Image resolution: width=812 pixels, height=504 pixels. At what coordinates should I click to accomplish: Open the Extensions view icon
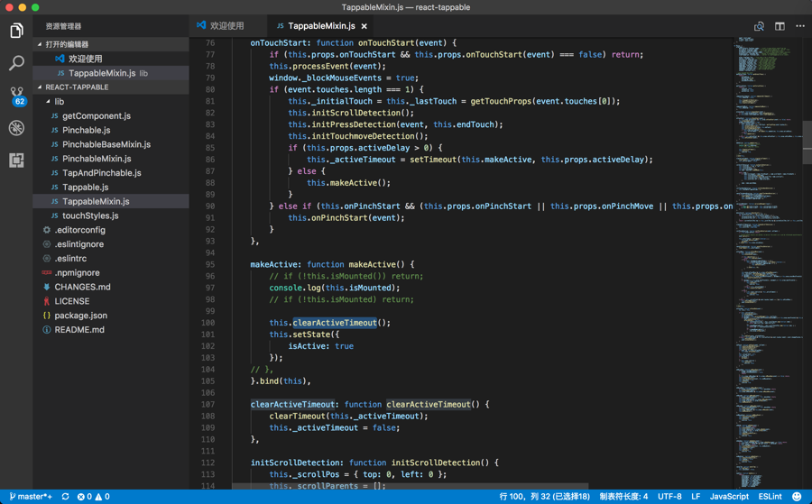[16, 160]
